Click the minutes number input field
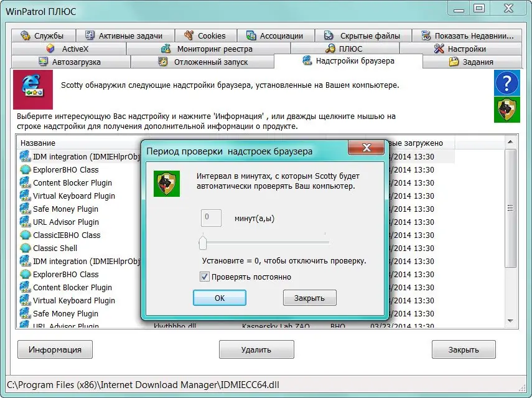The width and height of the screenshot is (532, 398). tap(211, 218)
